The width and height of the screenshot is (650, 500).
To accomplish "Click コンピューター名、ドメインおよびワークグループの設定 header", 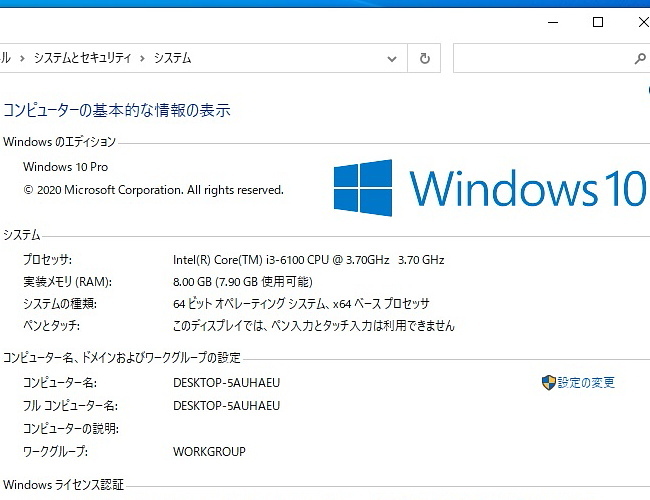I will pyautogui.click(x=122, y=357).
